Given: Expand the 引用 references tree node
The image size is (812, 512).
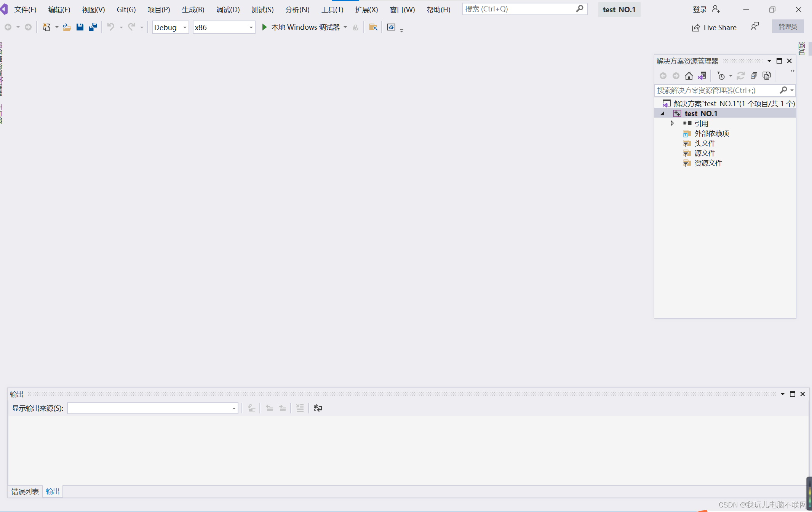Looking at the screenshot, I should point(672,123).
